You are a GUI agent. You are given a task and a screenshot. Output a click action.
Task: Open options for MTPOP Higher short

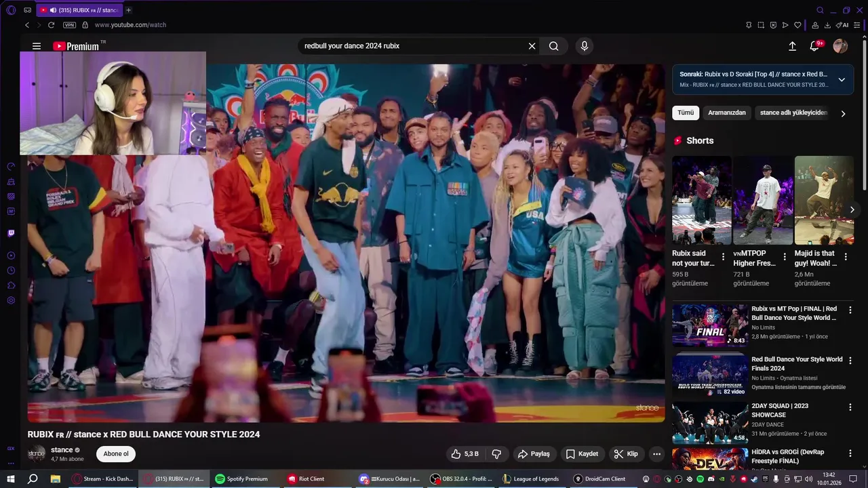point(785,257)
